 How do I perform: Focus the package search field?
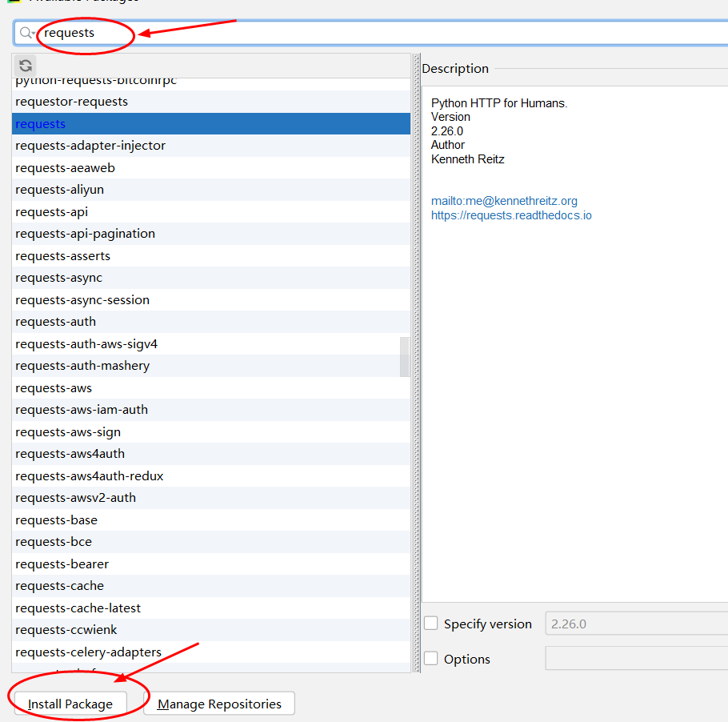point(371,33)
